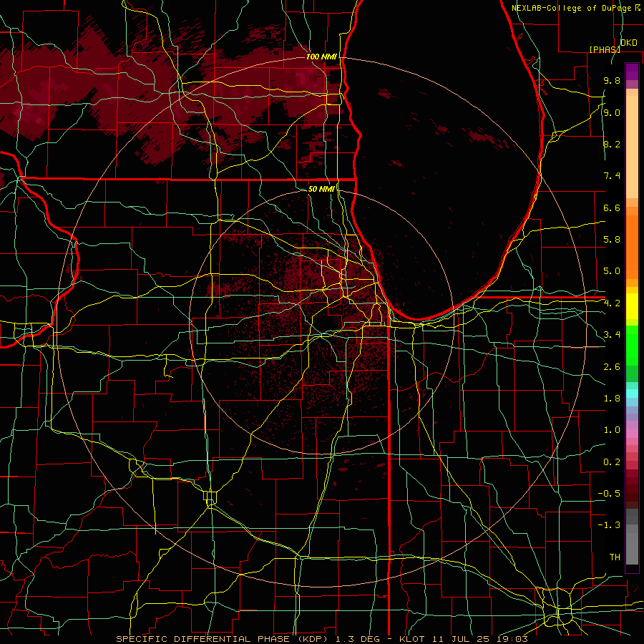Select the 7.4 legend value
The image size is (644, 644).
612,176
